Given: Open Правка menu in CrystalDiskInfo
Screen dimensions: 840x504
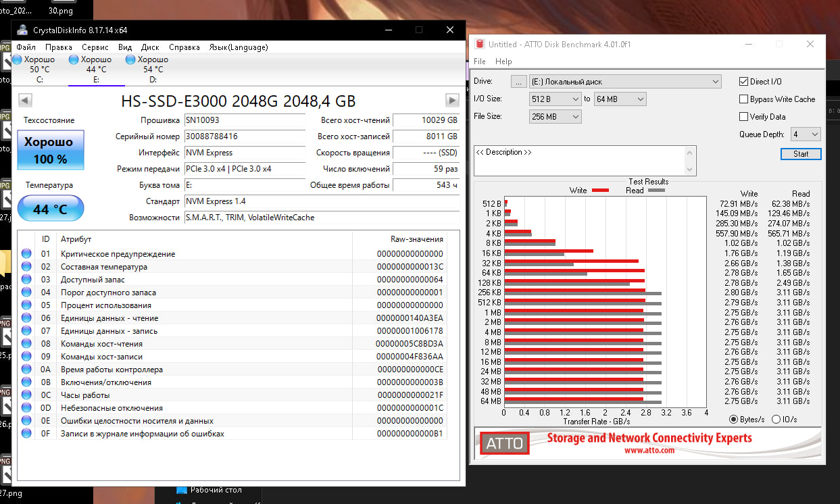Looking at the screenshot, I should click(59, 47).
